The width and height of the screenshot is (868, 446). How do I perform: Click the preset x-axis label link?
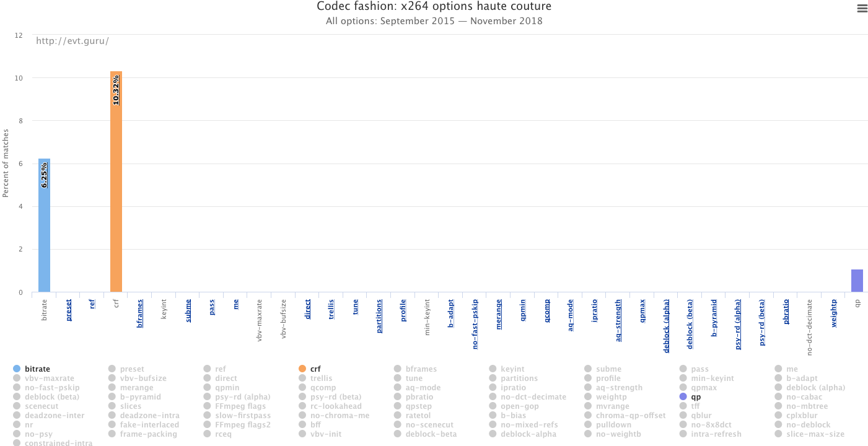68,309
